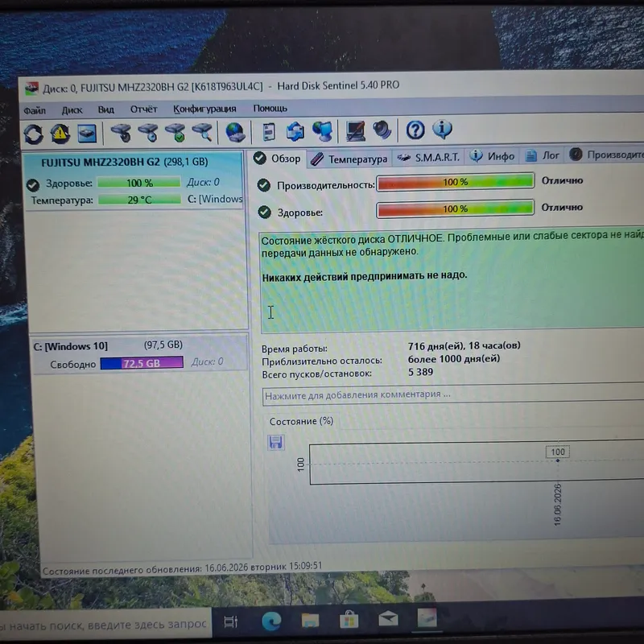Image resolution: width=644 pixels, height=644 pixels.
Task: Switch to the Производительность tab
Action: click(x=606, y=155)
